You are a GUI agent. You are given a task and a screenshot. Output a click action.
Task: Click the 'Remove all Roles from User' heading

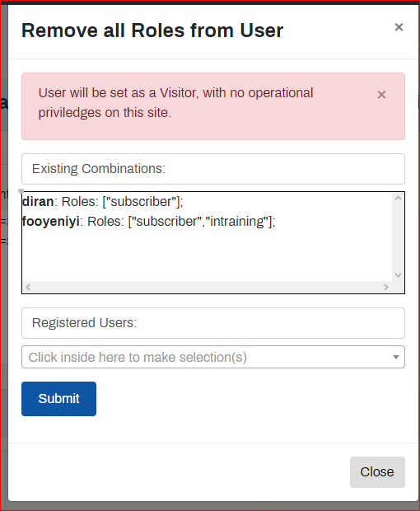coord(152,30)
